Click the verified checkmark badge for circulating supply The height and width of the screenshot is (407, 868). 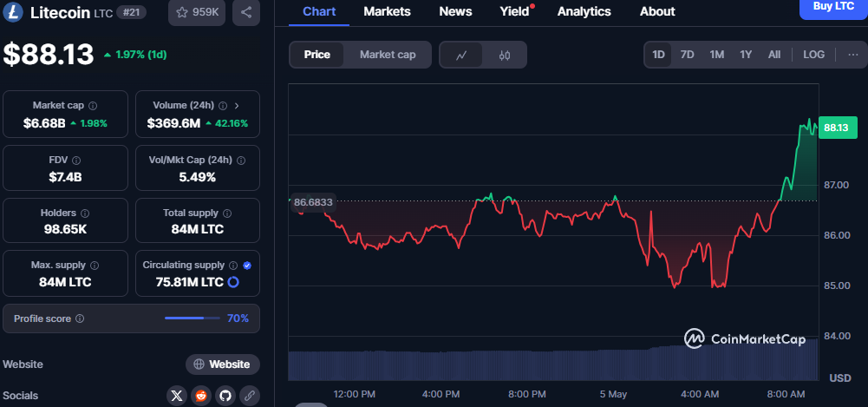[x=247, y=266]
